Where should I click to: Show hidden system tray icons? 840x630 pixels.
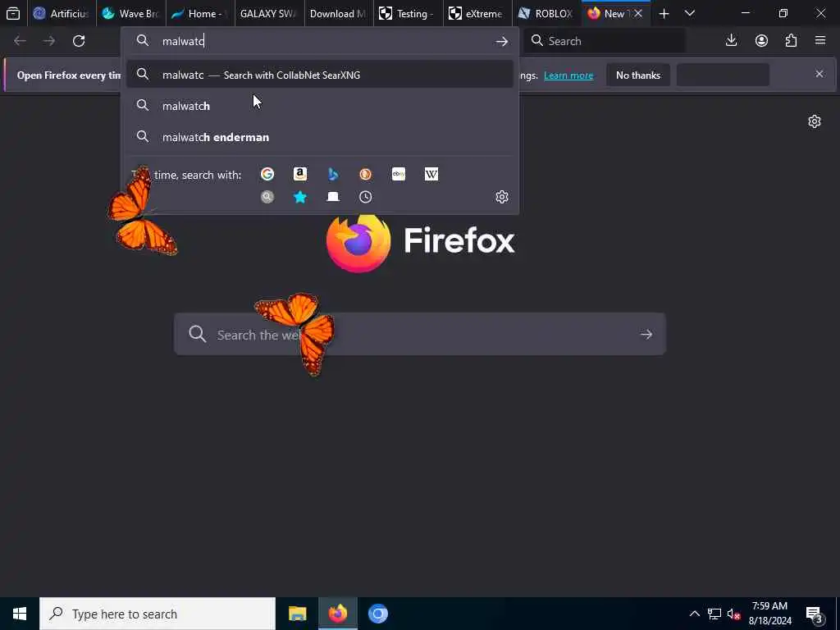pos(694,614)
